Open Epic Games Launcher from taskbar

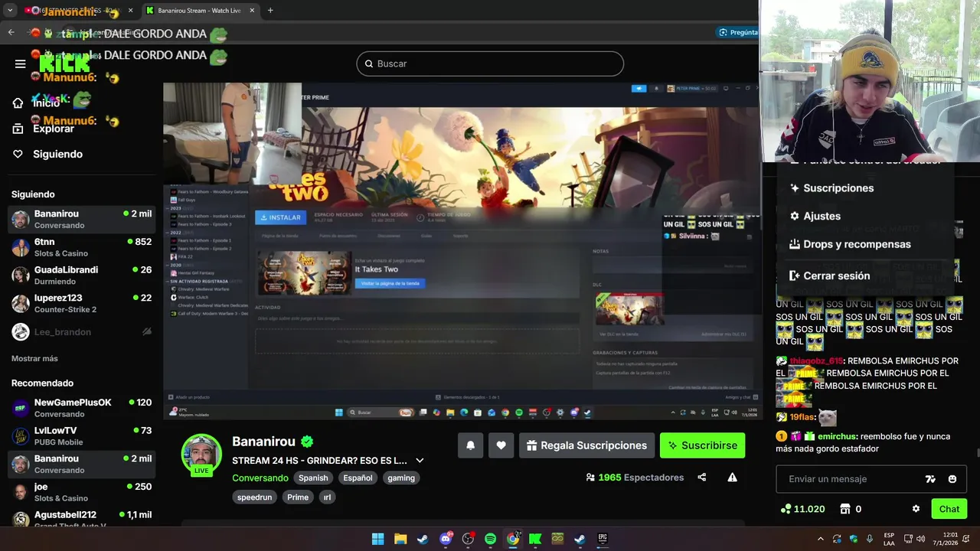[603, 539]
